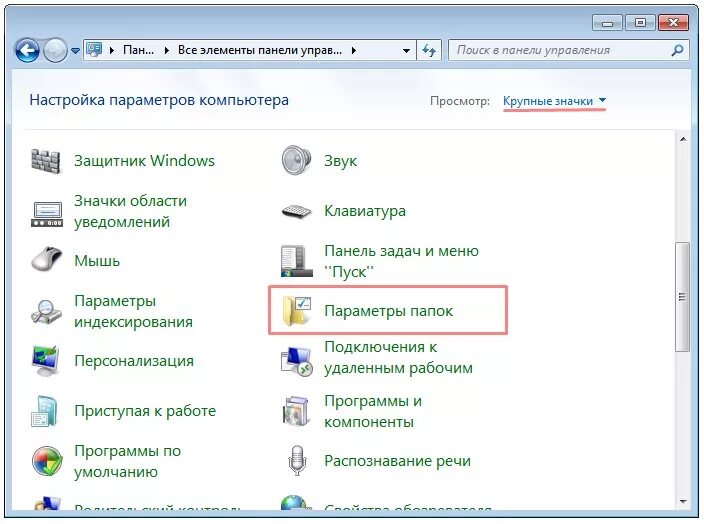This screenshot has height=524, width=704.
Task: Click the scrollbar up arrow
Action: point(683,139)
